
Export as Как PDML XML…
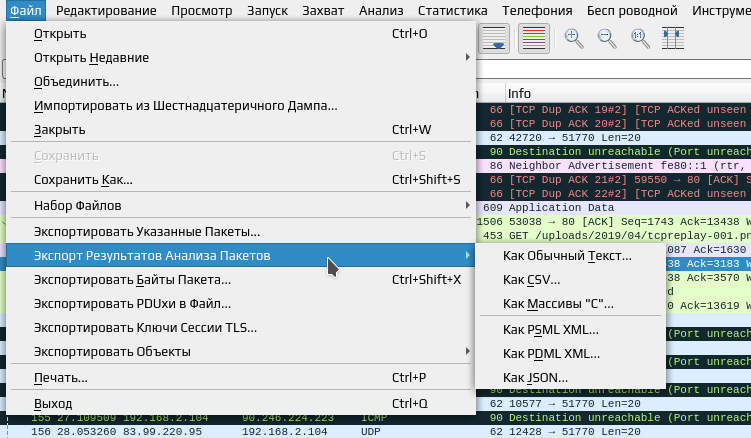[x=570, y=354]
